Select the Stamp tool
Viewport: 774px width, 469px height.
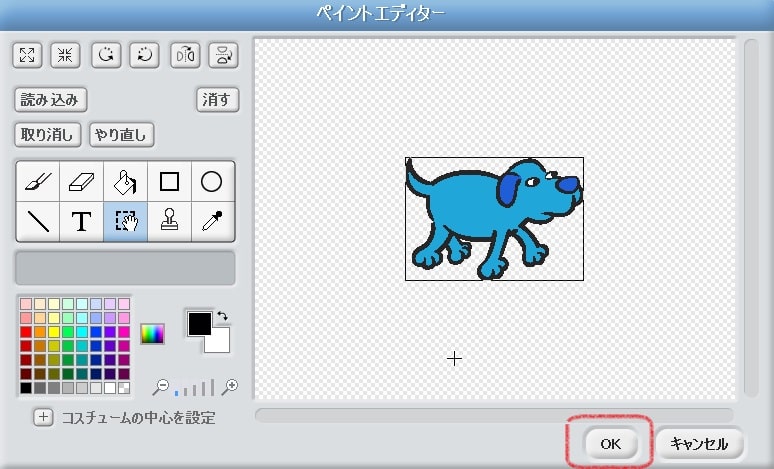[169, 222]
